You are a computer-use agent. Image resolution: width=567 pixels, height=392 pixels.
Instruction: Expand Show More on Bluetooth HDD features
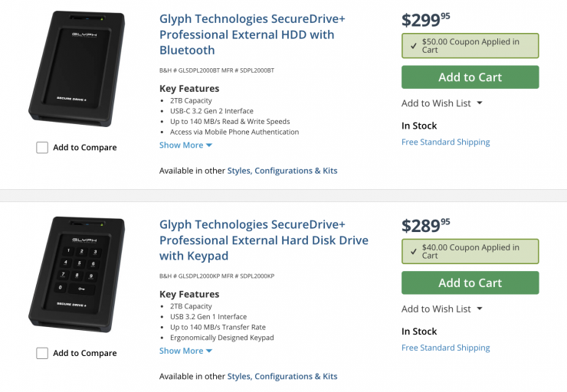(185, 145)
